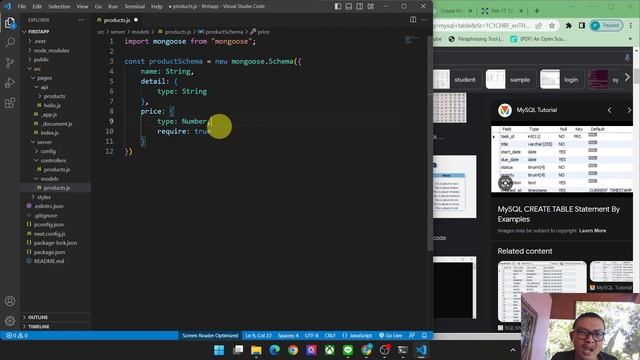This screenshot has height=360, width=640.
Task: Click the UTF-8 encoding status
Action: 311,336
